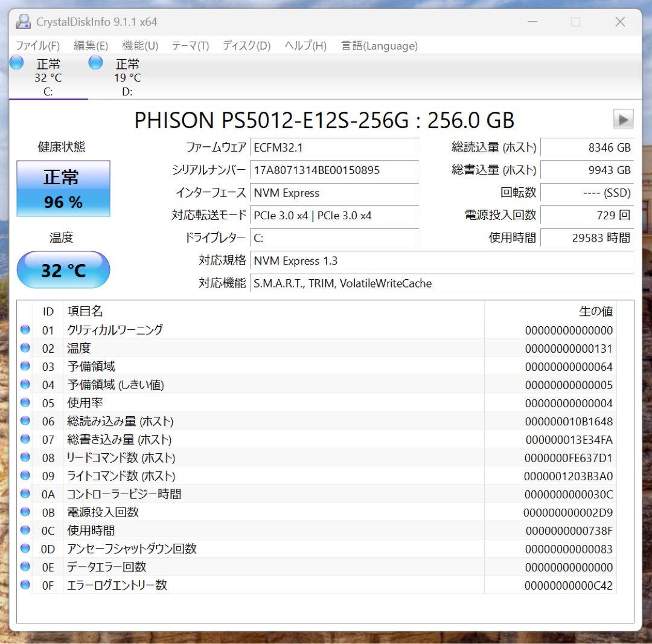Click status orb for ID 0C 使用時間 row
The width and height of the screenshot is (652, 644).
25,530
